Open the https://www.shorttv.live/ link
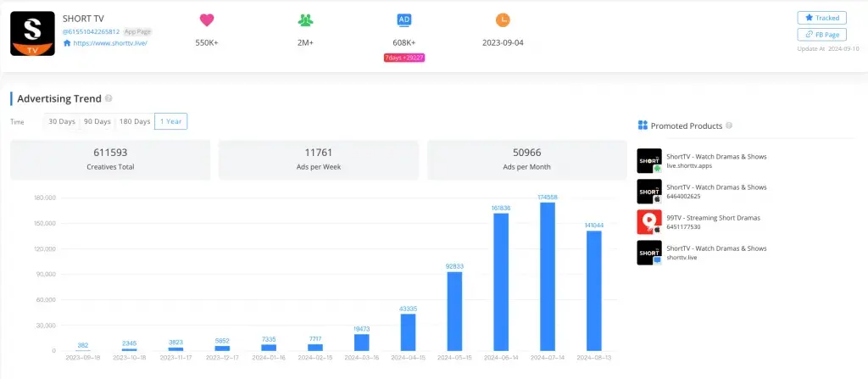This screenshot has height=379, width=868. [110, 42]
